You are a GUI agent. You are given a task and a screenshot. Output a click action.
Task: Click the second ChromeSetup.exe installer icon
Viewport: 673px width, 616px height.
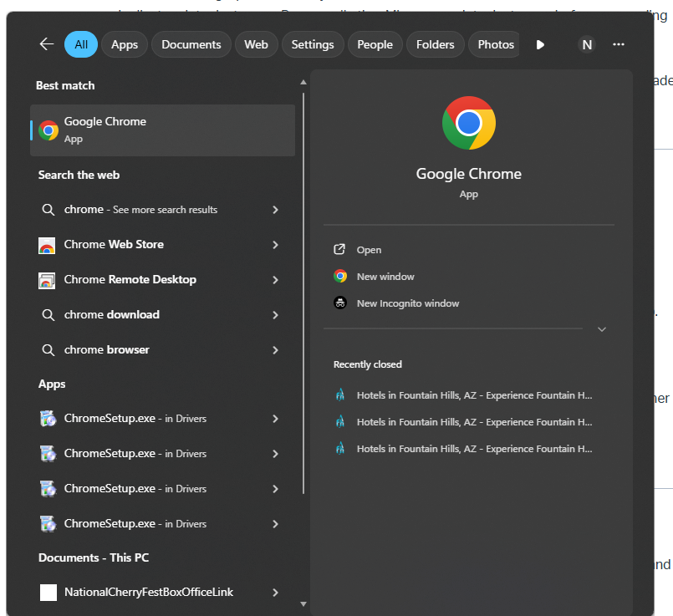(48, 454)
